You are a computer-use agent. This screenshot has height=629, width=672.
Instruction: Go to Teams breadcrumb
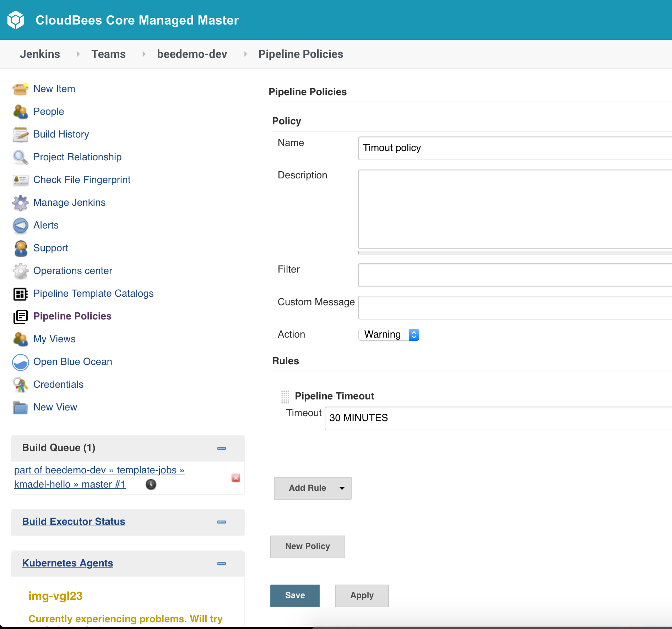[108, 54]
